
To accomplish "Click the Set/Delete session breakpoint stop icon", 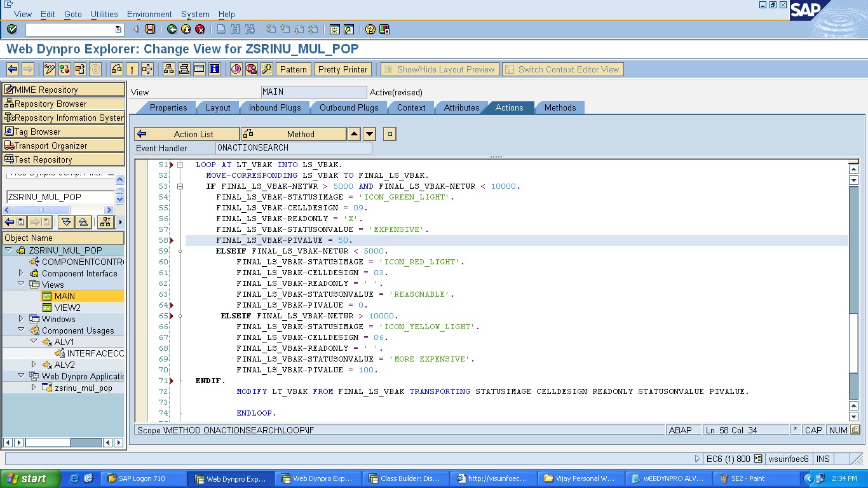I will pyautogui.click(x=252, y=69).
